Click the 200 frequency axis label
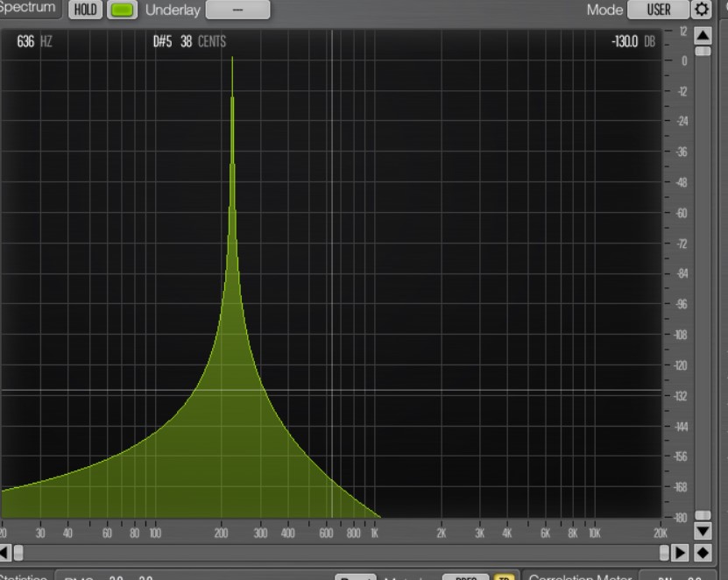The image size is (728, 580). 221,533
